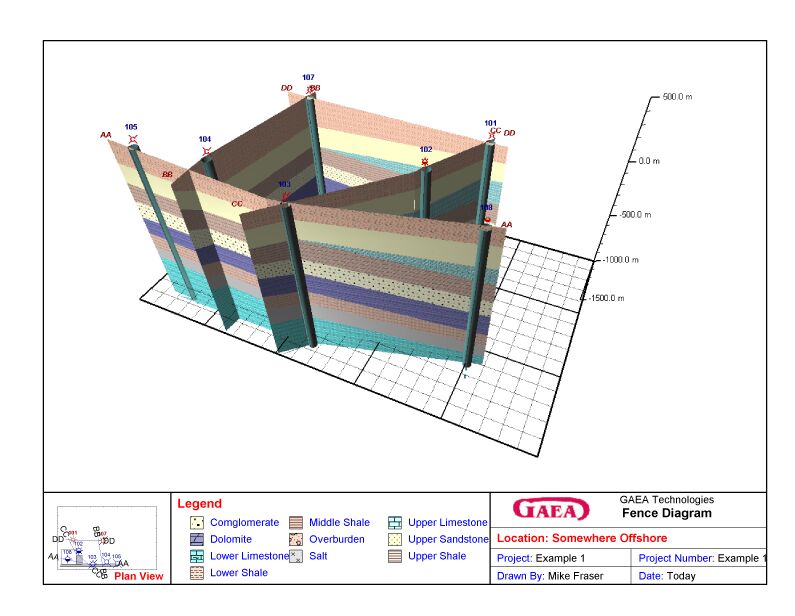The height and width of the screenshot is (616, 795).
Task: Click the Overburden legend pattern icon
Action: click(x=296, y=540)
